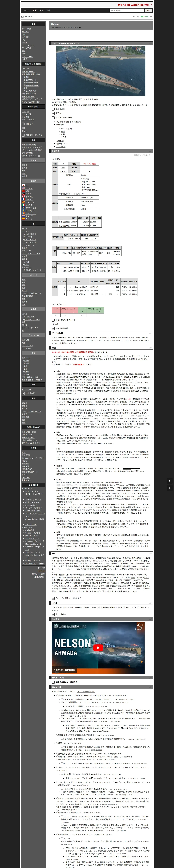Open the settings gear icon in header
The width and height of the screenshot is (174, 868).
(x=151, y=16)
